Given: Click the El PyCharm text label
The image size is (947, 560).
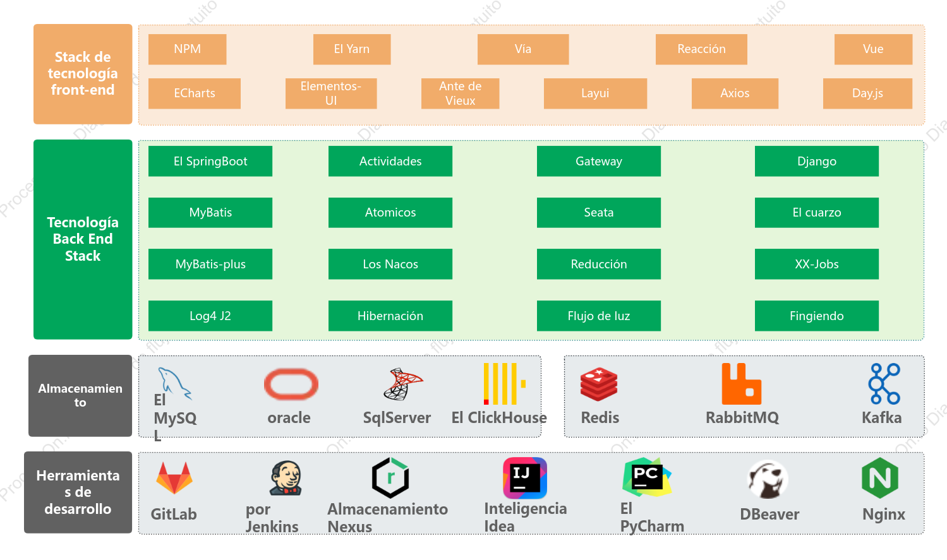Looking at the screenshot, I should pos(652,518).
